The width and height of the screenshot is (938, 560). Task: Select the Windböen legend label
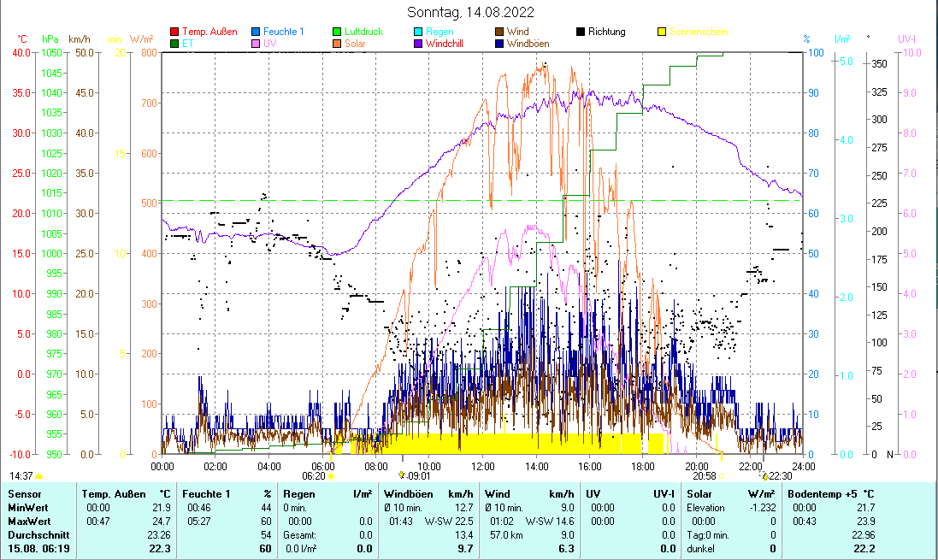(x=528, y=44)
